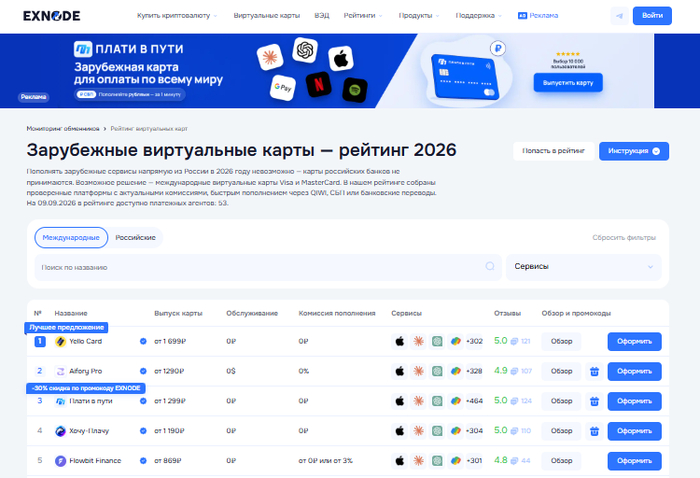Click the Хочу-Плачу logo icon
This screenshot has width=700, height=478.
[x=60, y=431]
